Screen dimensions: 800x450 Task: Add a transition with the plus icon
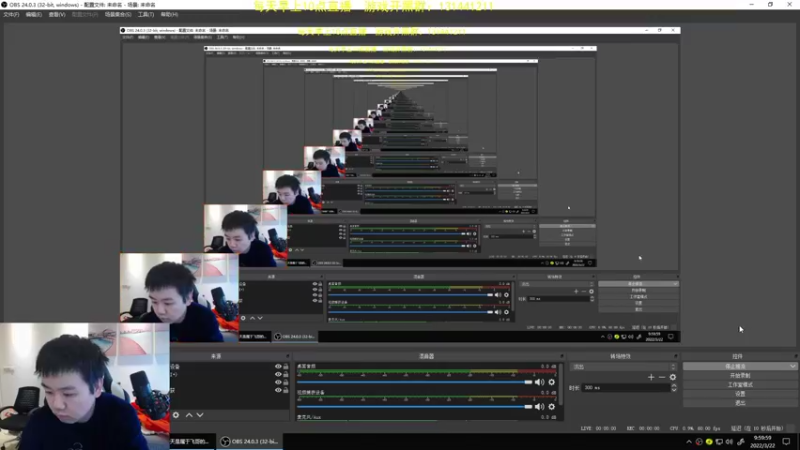point(651,377)
